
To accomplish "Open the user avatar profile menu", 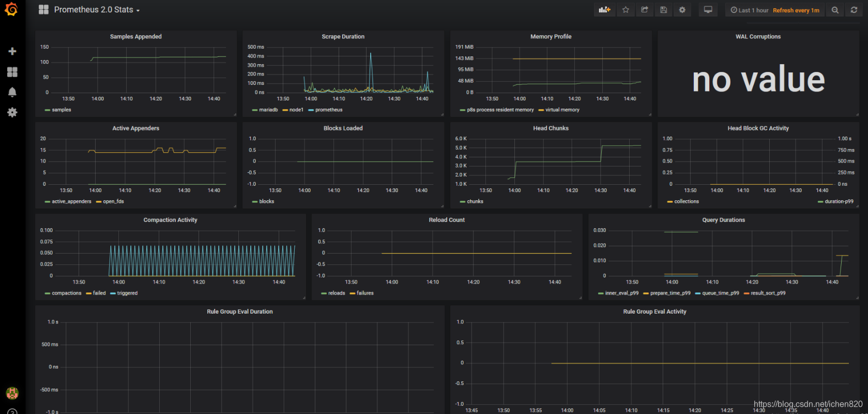I will coord(12,393).
